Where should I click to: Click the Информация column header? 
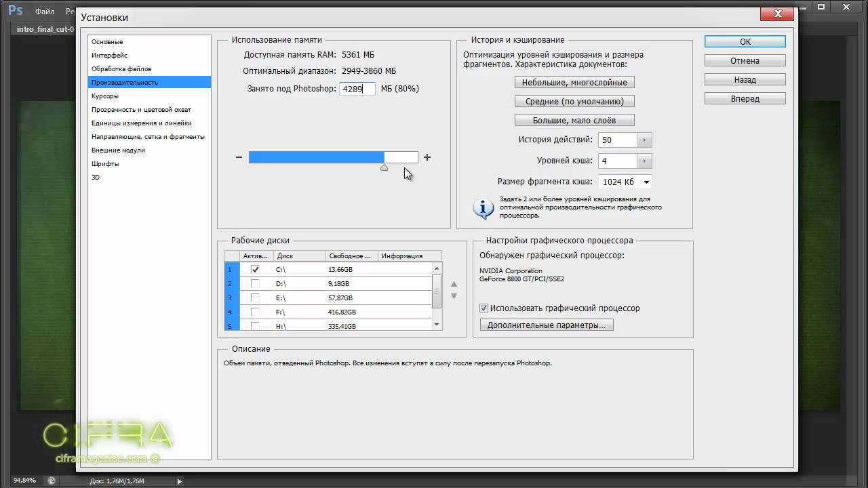pyautogui.click(x=409, y=256)
